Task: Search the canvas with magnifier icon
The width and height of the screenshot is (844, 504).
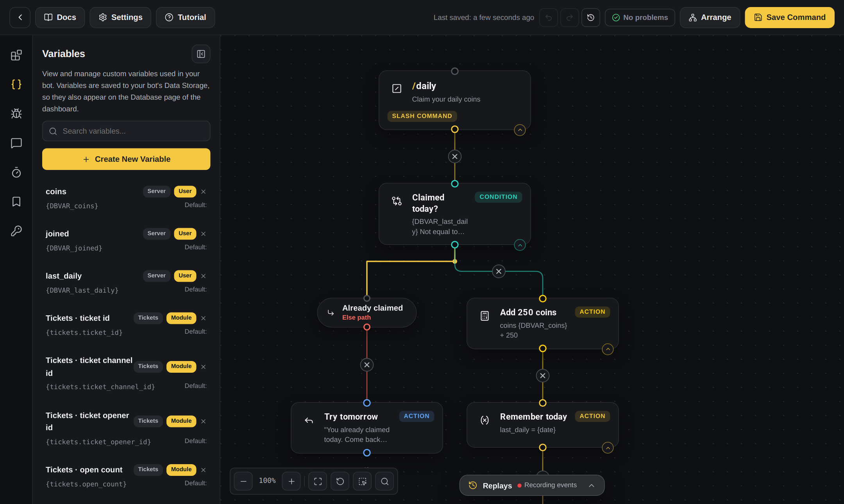Action: tap(385, 481)
